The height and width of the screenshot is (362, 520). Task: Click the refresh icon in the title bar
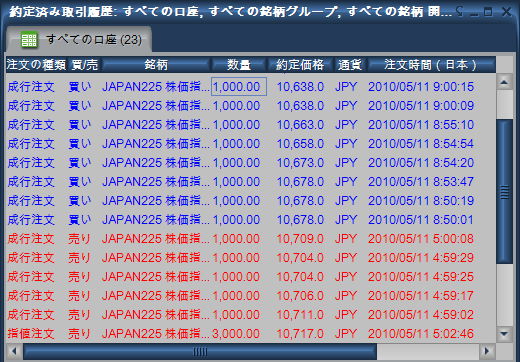[460, 12]
